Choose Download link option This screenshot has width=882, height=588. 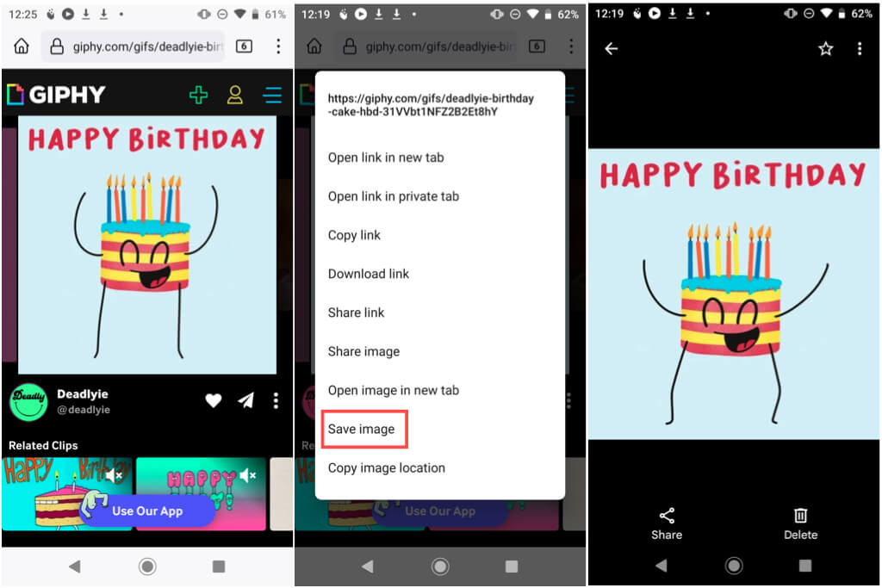coord(369,274)
